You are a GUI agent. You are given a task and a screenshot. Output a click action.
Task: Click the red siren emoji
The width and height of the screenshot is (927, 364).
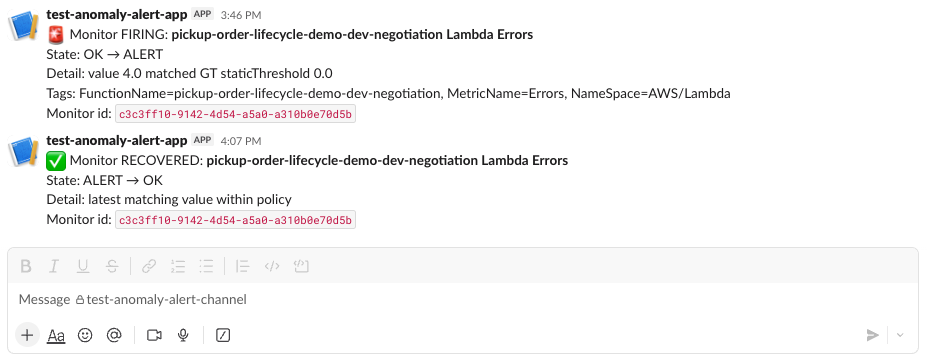click(56, 35)
